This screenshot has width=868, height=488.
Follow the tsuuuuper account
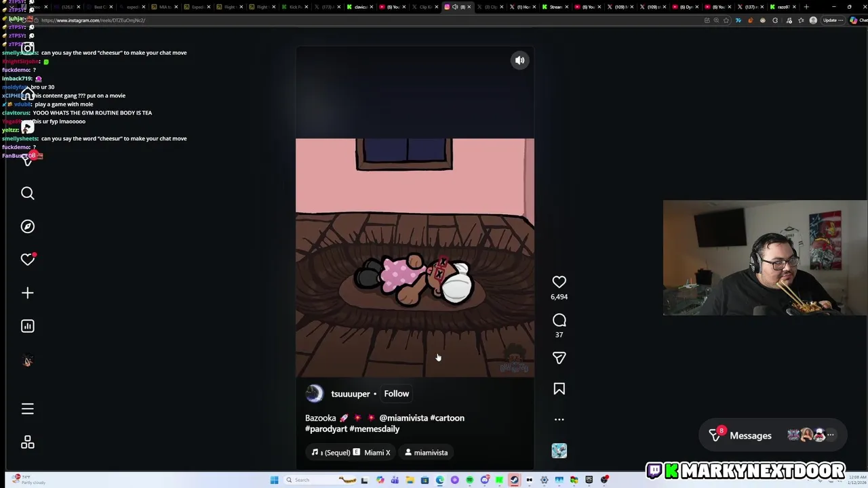tap(397, 394)
